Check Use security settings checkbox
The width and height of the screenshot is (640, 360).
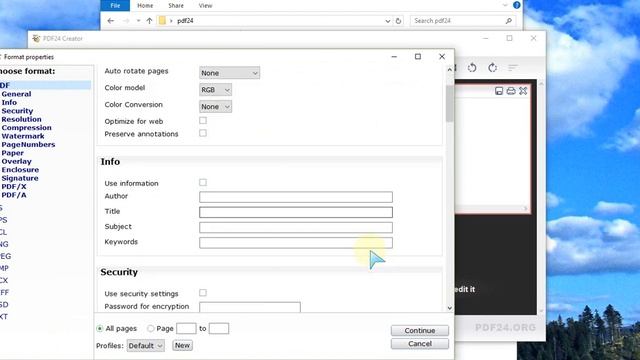203,293
